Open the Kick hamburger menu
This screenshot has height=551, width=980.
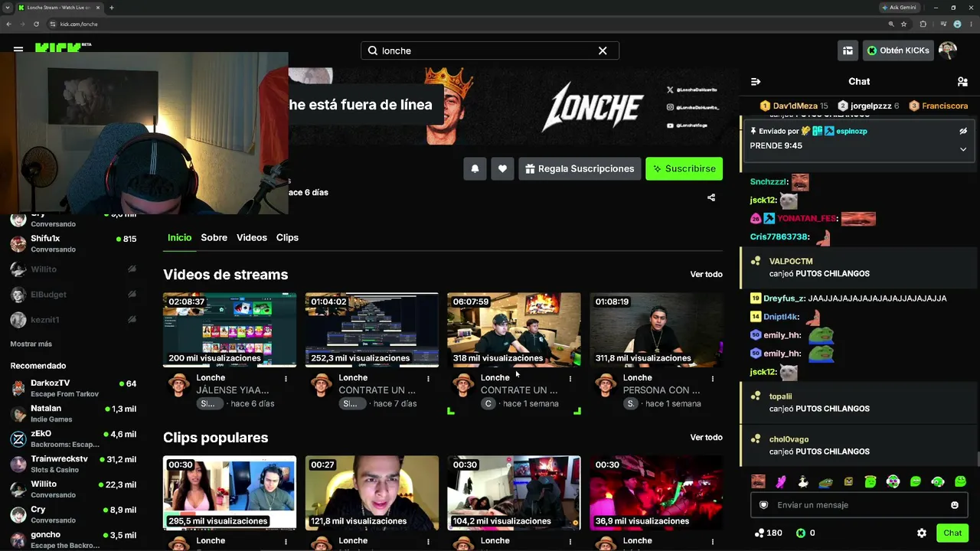click(x=18, y=48)
